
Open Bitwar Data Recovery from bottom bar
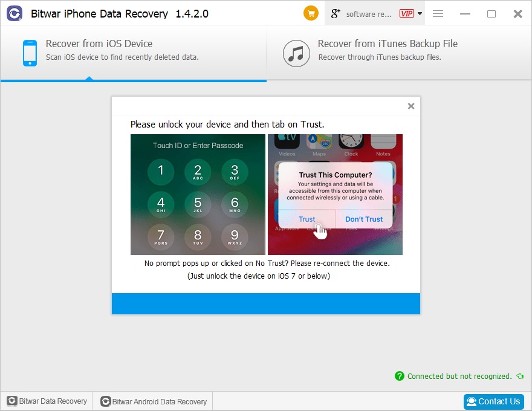click(47, 401)
